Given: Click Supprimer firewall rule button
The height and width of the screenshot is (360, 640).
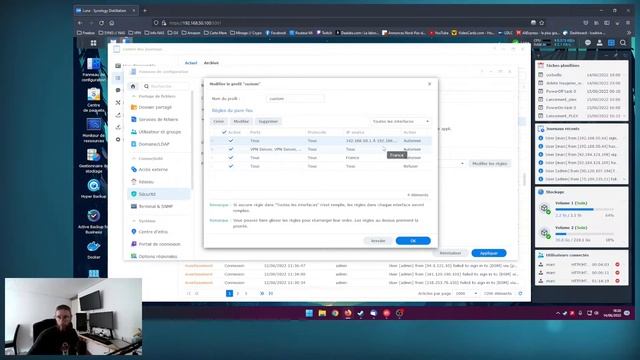Looking at the screenshot, I should point(268,121).
